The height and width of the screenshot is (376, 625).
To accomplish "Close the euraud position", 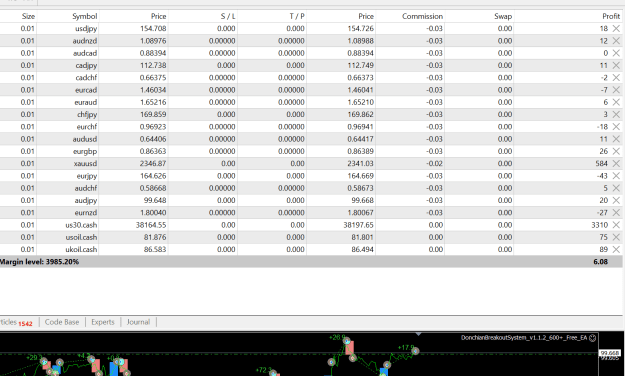I will point(616,102).
